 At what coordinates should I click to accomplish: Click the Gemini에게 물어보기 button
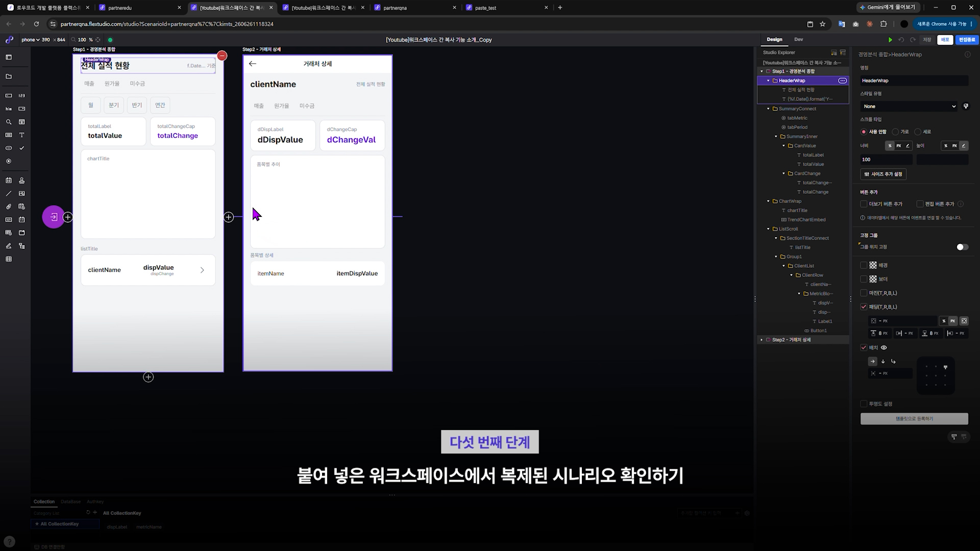[889, 7]
